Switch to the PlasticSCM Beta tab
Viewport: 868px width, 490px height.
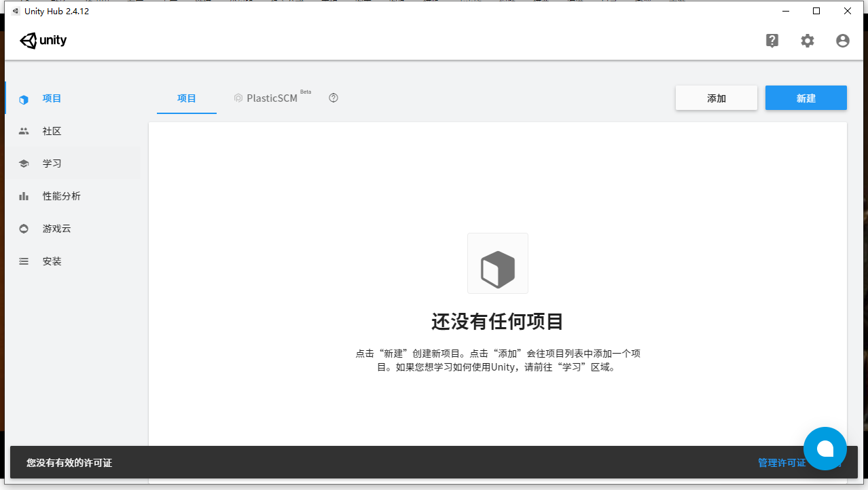(x=272, y=98)
